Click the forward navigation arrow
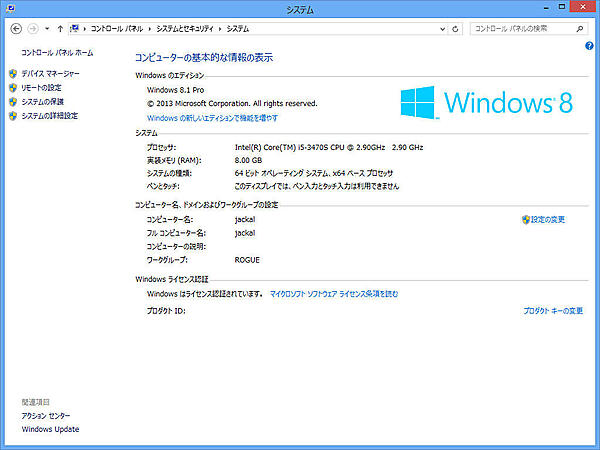Screen dimensions: 600x450 point(32,29)
